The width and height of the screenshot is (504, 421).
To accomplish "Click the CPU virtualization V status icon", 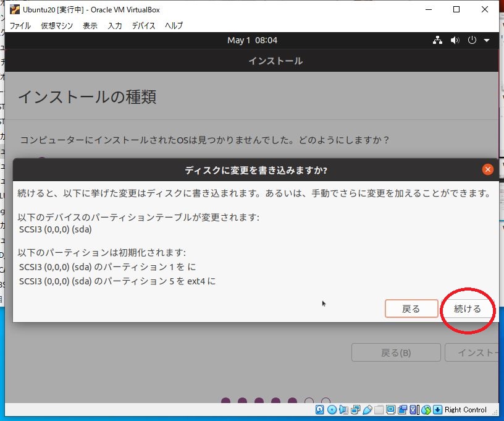I will click(x=414, y=409).
